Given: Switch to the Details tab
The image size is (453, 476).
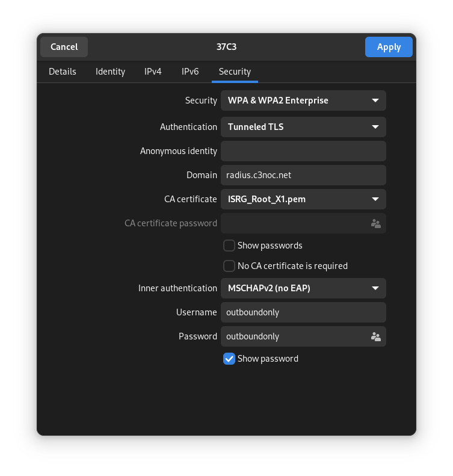Looking at the screenshot, I should [63, 72].
